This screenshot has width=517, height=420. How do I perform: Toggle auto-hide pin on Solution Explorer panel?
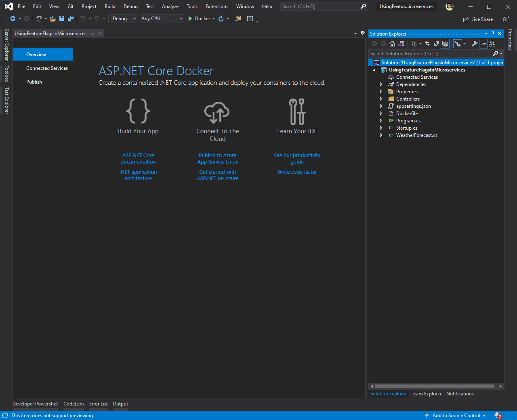click(493, 34)
